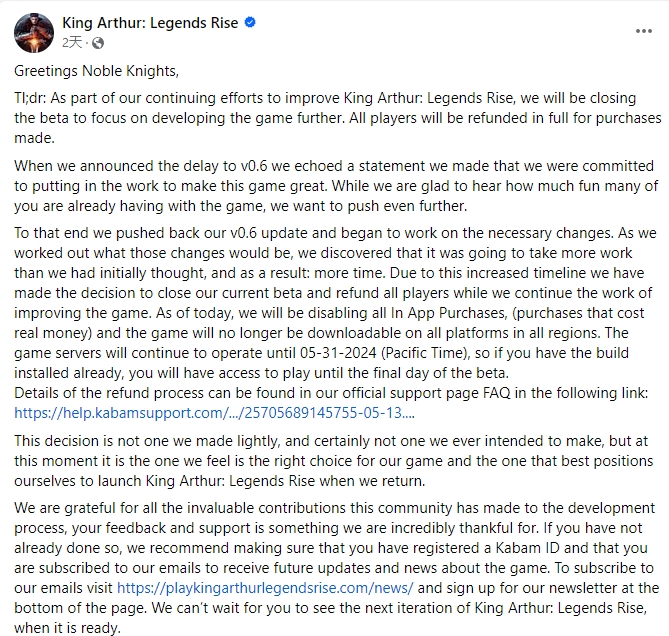This screenshot has height=636, width=669.
Task: Click the globe public-audience icon
Action: tap(98, 43)
